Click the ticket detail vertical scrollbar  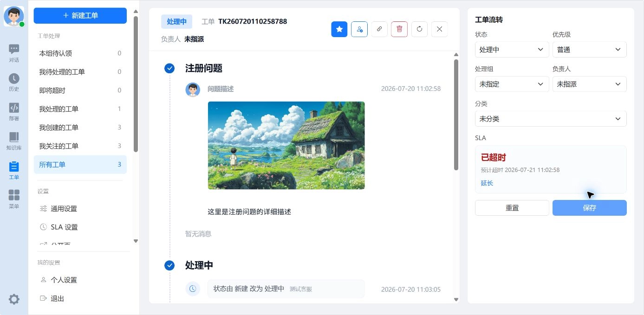point(456,115)
